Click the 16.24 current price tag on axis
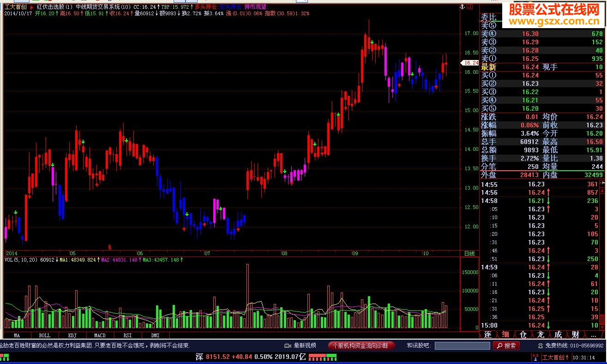Screen dimensions: 607x364 click(x=470, y=63)
